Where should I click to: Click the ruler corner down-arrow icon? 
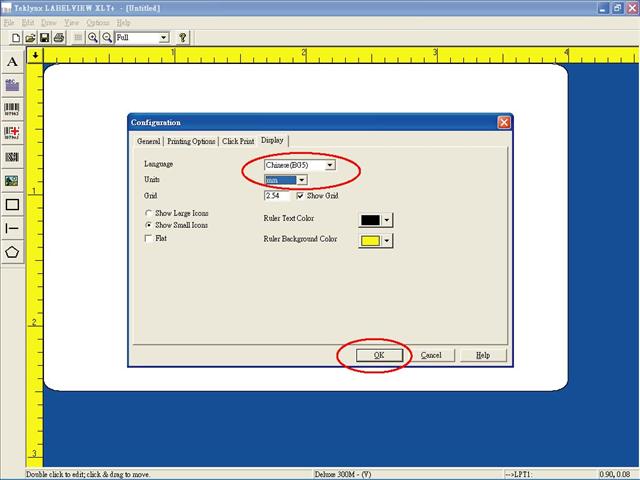pos(35,55)
